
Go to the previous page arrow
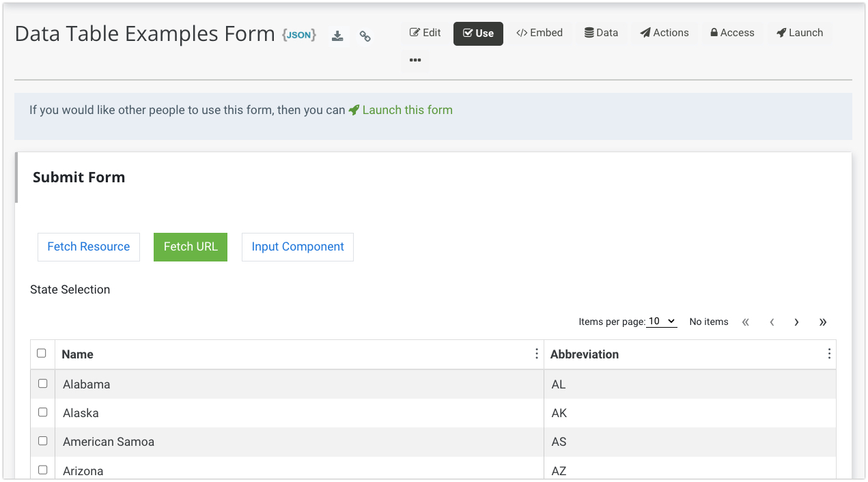[772, 322]
